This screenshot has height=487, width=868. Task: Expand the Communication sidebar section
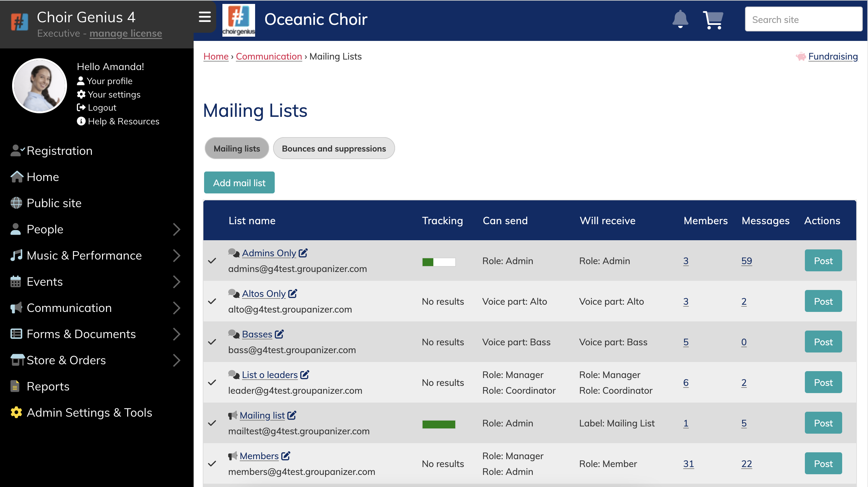pos(177,308)
